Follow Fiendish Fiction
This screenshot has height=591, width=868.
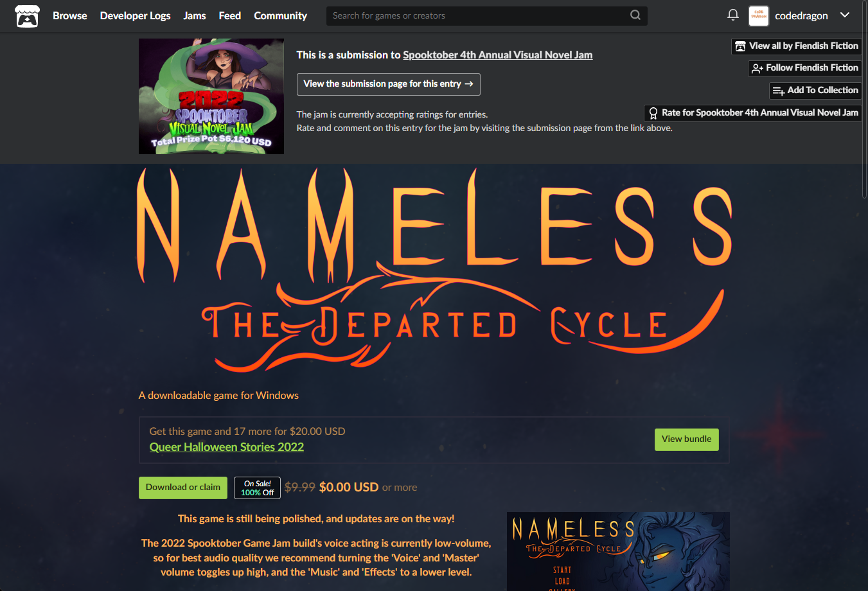click(805, 68)
